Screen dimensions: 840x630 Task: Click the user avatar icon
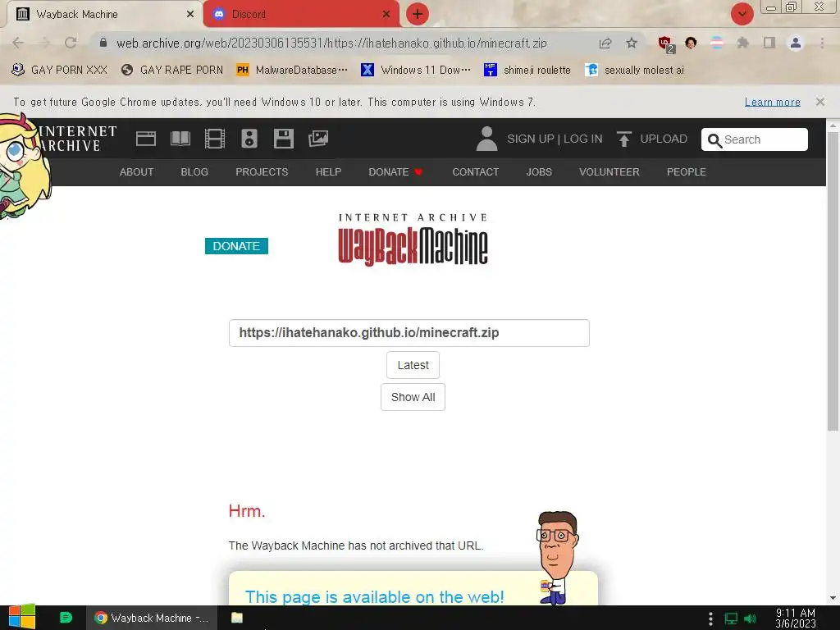click(x=486, y=139)
